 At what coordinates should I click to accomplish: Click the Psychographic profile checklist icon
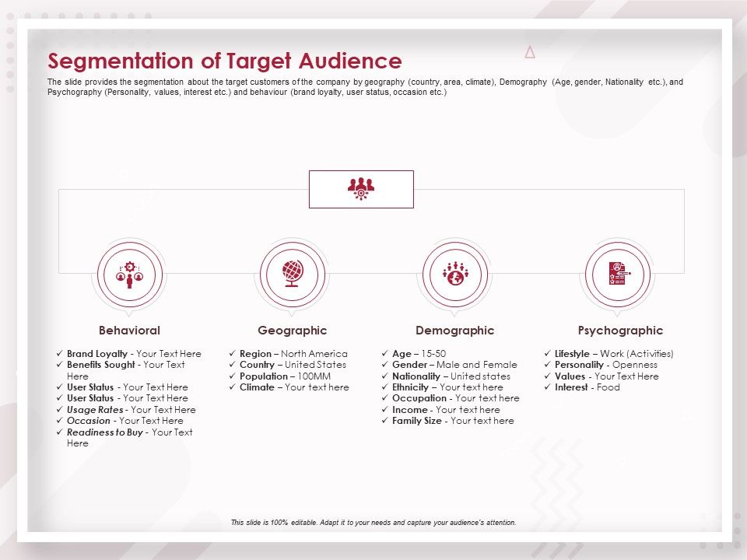click(x=619, y=274)
